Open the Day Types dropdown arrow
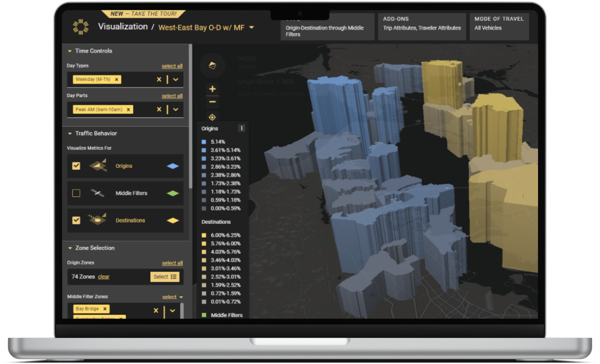The image size is (600, 364). 176,79
